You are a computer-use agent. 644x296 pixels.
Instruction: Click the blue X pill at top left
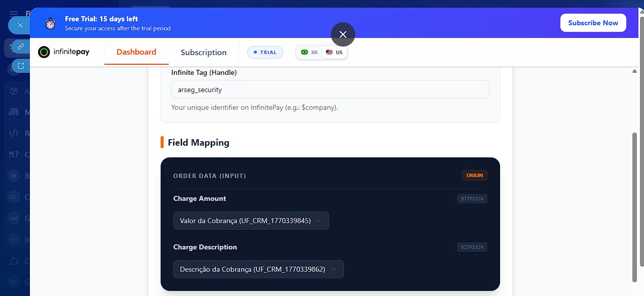(20, 25)
